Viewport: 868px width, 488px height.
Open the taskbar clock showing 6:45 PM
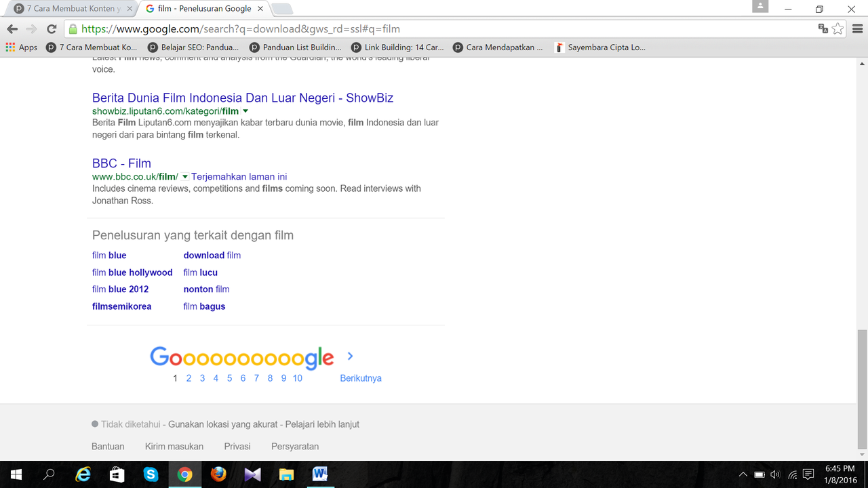840,474
